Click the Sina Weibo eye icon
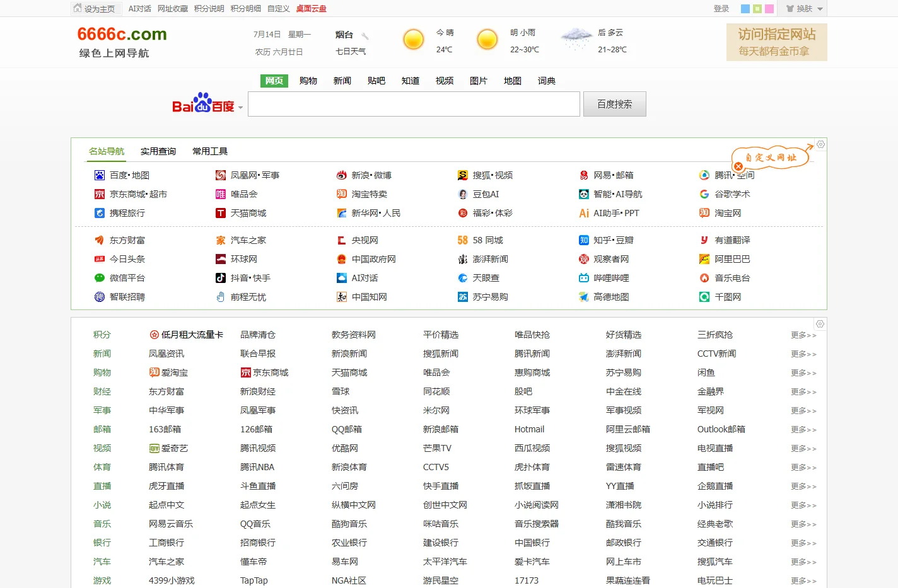Viewport: 898px width, 588px height. [x=341, y=175]
